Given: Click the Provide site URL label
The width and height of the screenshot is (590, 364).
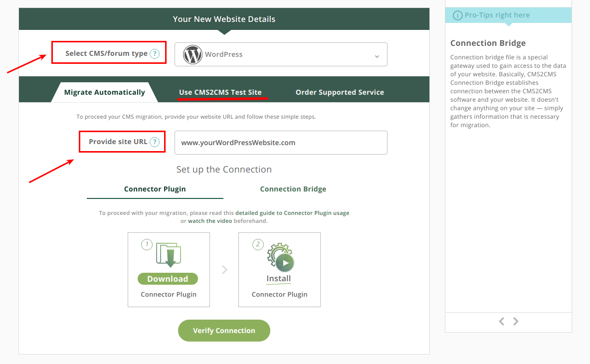Looking at the screenshot, I should pyautogui.click(x=118, y=142).
